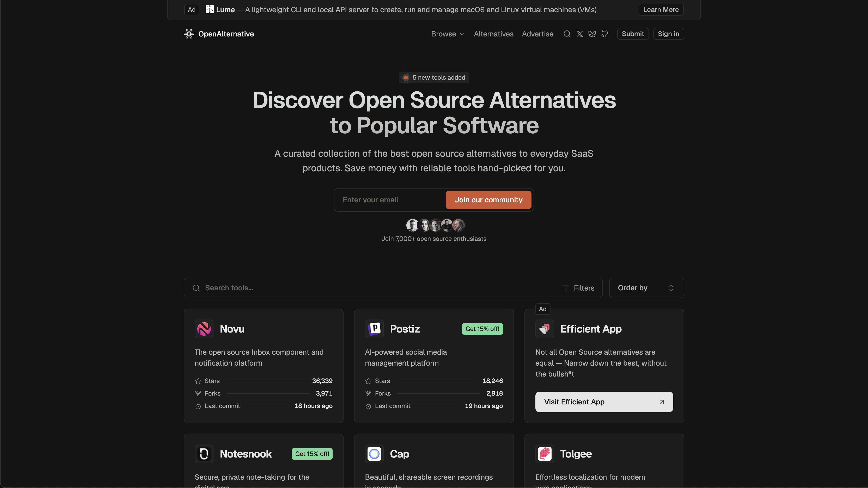This screenshot has width=868, height=488.
Task: Click the Filters lines icon
Action: tap(565, 288)
